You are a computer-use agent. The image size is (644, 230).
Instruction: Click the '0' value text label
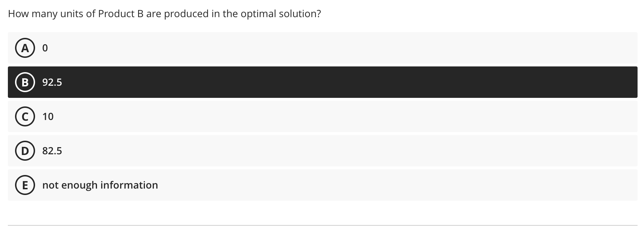pyautogui.click(x=45, y=48)
